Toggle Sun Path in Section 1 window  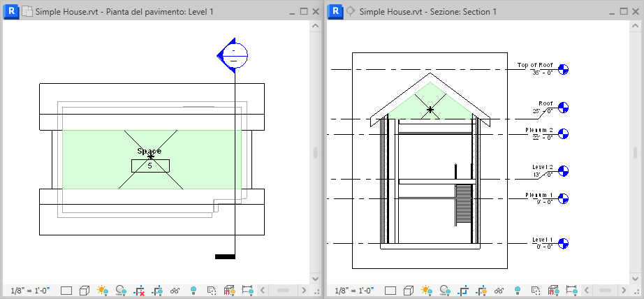426,291
